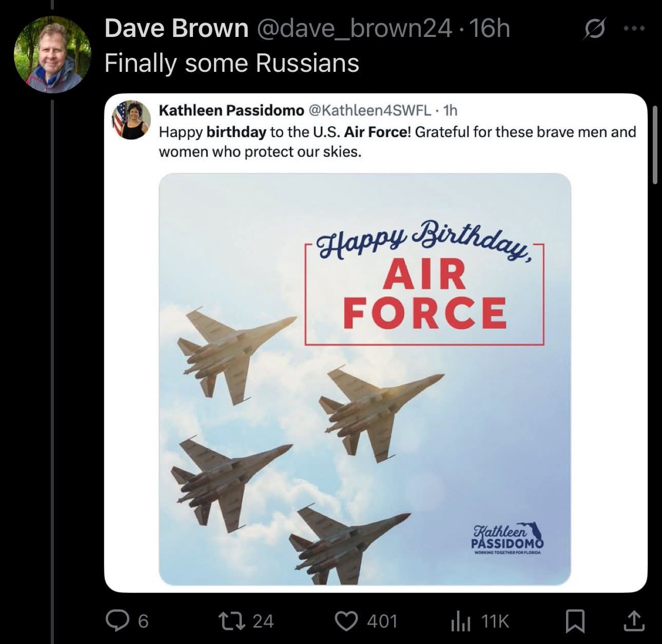Open Dave Brown's profile picture
Screen dimensions: 662x644
52,54
